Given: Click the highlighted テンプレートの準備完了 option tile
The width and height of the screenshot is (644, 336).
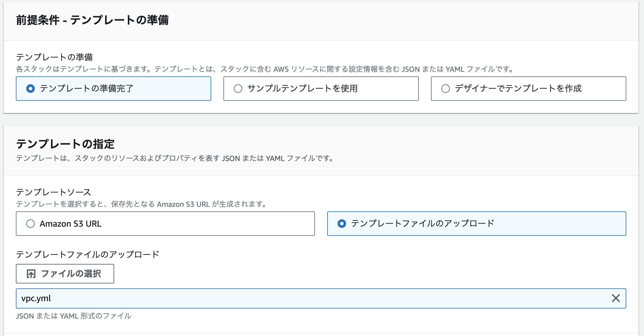Looking at the screenshot, I should coord(113,89).
